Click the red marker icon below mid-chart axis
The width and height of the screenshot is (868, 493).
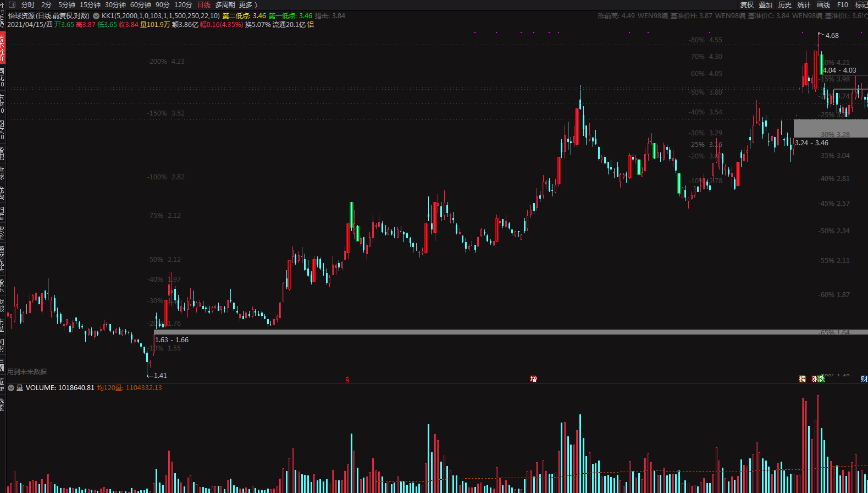click(347, 380)
